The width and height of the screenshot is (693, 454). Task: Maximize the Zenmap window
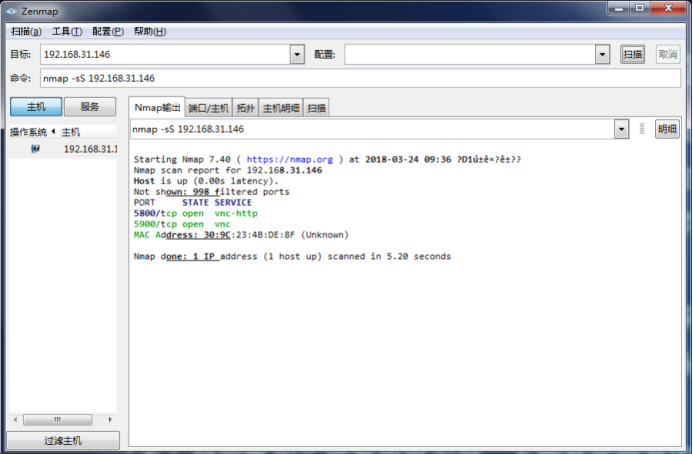[640, 8]
